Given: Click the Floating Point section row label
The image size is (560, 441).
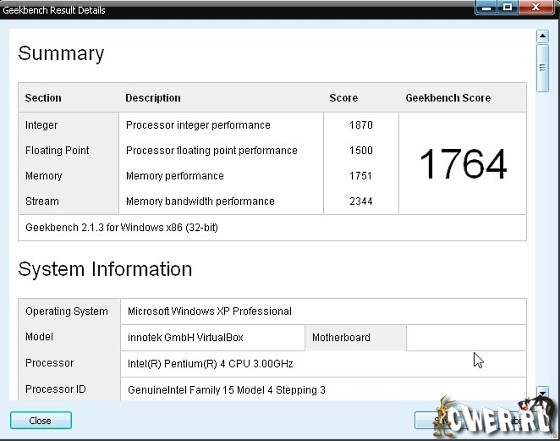Looking at the screenshot, I should coord(57,151).
